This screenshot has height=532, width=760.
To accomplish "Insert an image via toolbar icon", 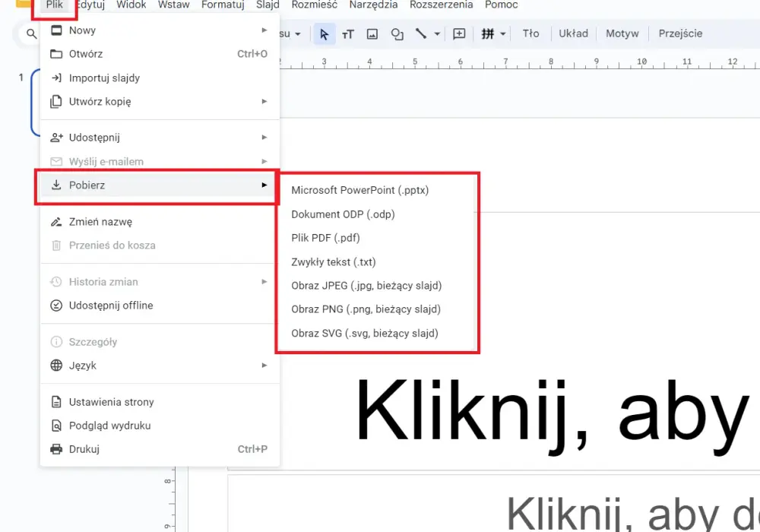I will [x=372, y=34].
